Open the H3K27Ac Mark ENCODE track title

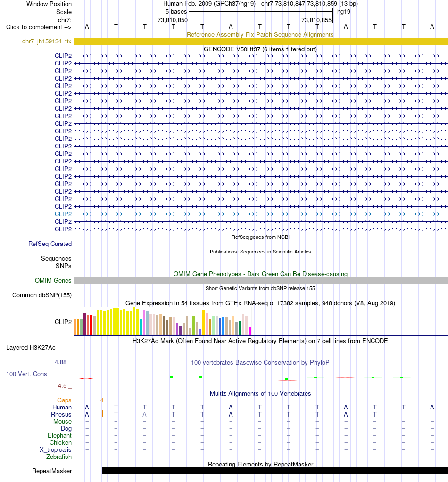point(260,341)
